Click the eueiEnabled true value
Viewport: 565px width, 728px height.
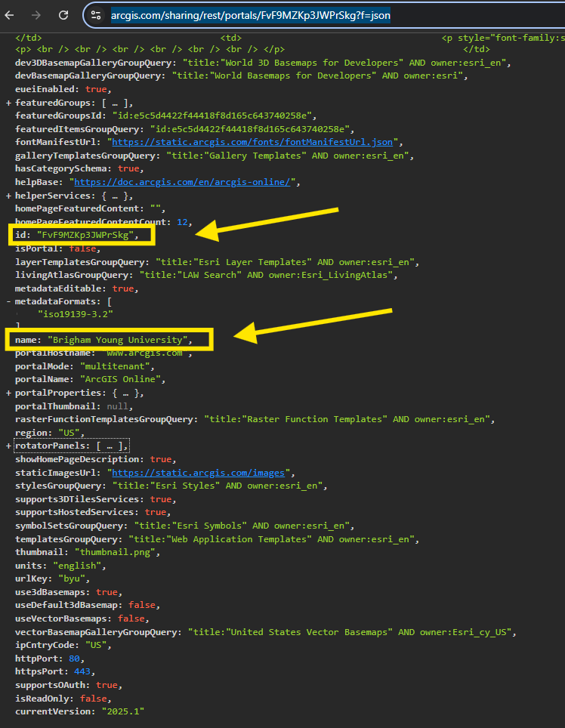(96, 89)
